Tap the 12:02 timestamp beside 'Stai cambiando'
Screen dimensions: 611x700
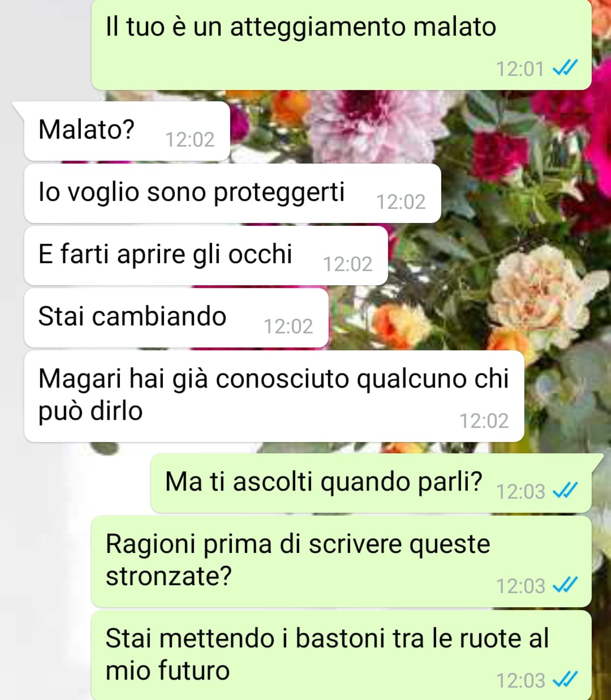(x=289, y=327)
